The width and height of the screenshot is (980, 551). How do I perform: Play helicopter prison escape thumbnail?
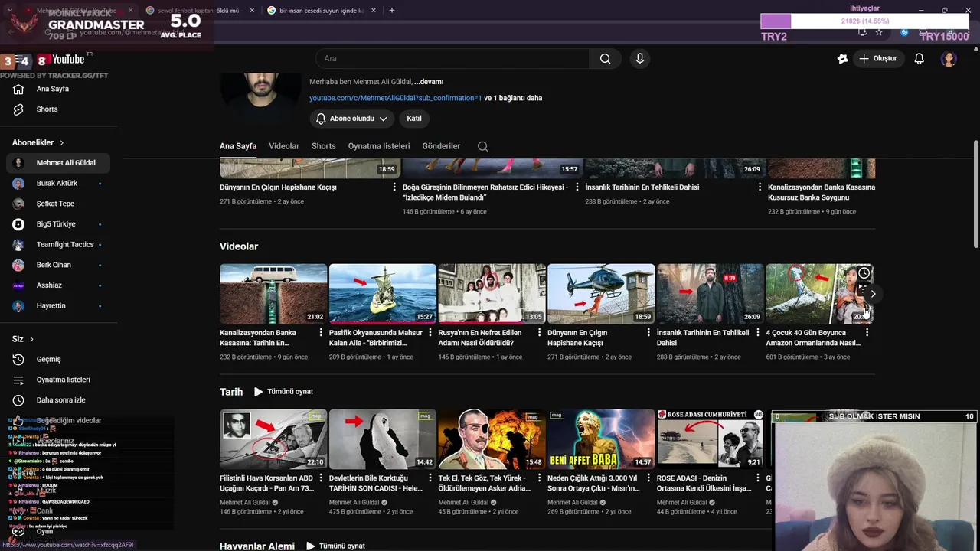(x=601, y=294)
